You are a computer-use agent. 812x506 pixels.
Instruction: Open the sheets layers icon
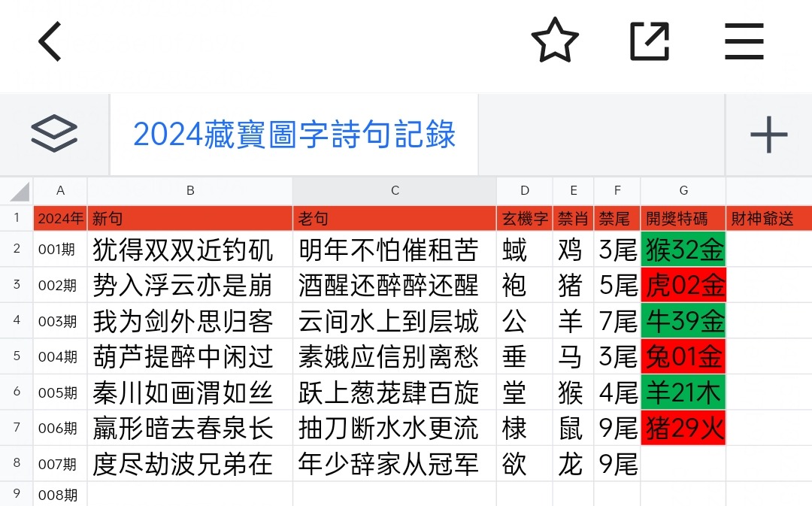pyautogui.click(x=53, y=132)
